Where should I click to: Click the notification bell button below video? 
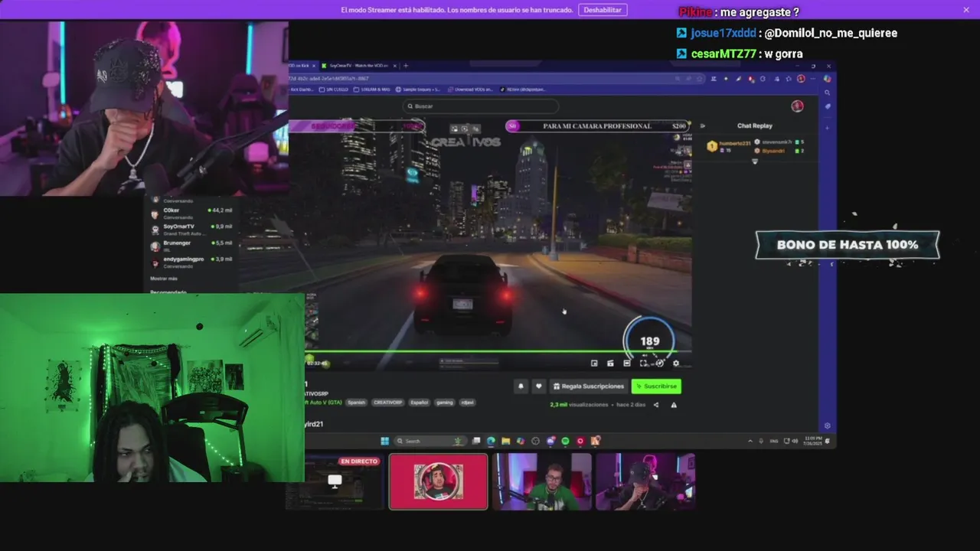click(x=521, y=386)
